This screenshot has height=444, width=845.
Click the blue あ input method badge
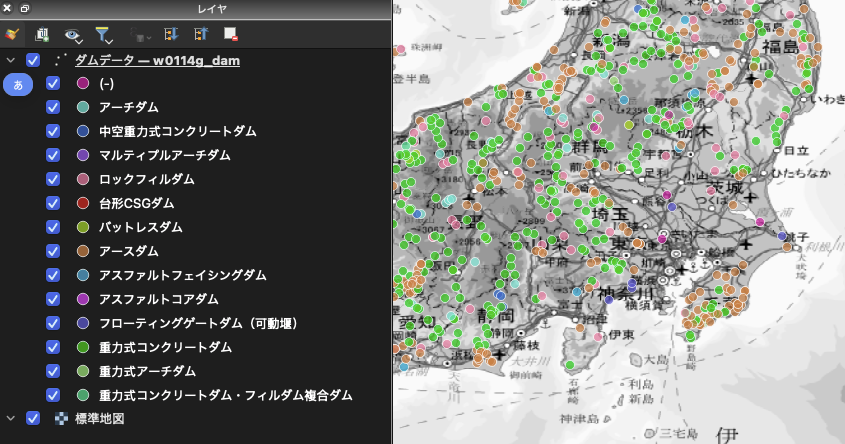point(18,85)
